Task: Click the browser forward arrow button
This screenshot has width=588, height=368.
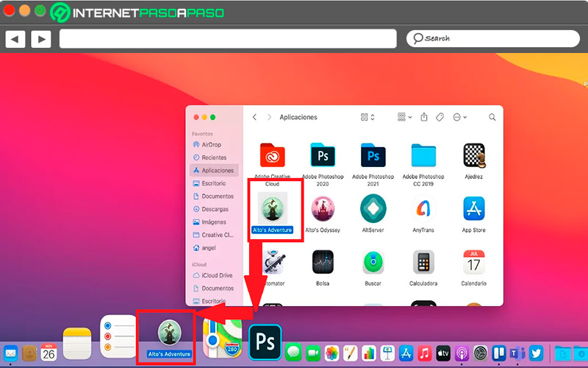Action: (41, 39)
